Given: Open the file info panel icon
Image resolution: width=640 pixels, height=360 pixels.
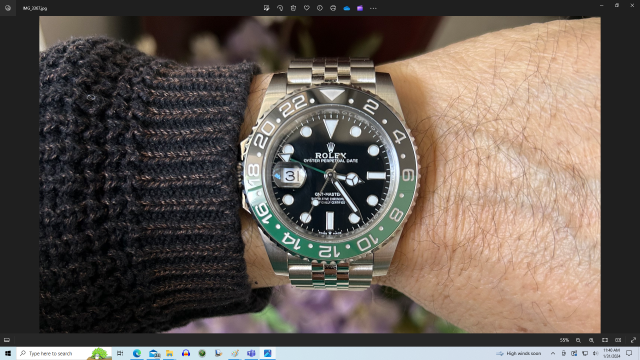Looking at the screenshot, I should (320, 8).
